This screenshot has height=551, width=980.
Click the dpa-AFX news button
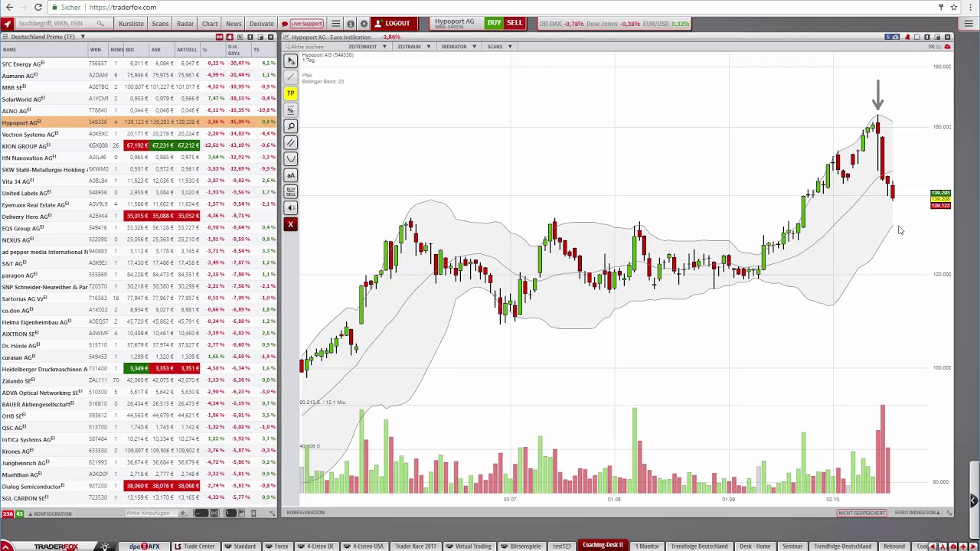tap(145, 546)
